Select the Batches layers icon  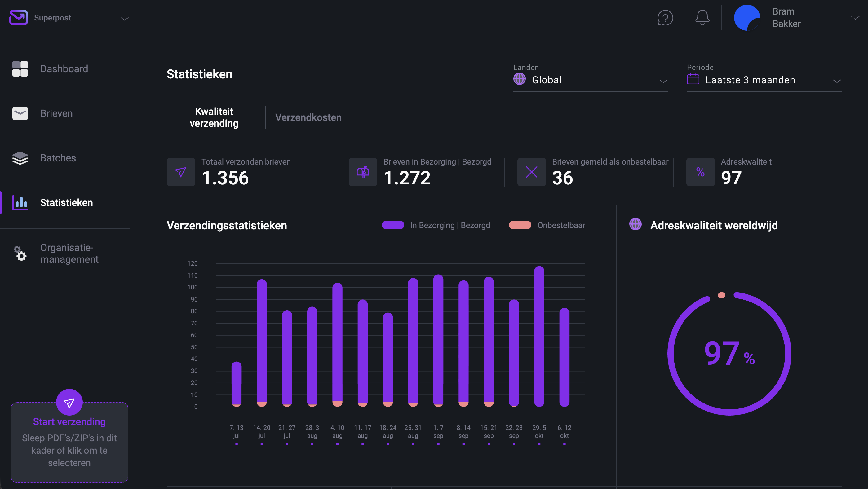20,158
